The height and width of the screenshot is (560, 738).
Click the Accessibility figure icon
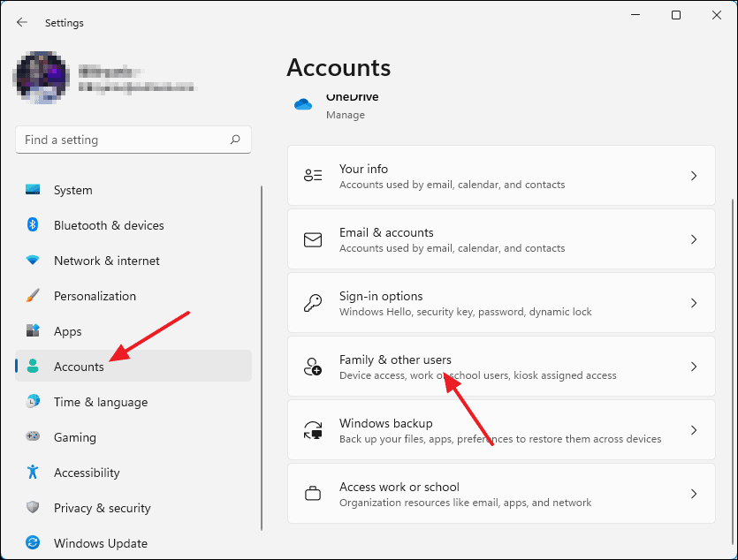coord(33,472)
